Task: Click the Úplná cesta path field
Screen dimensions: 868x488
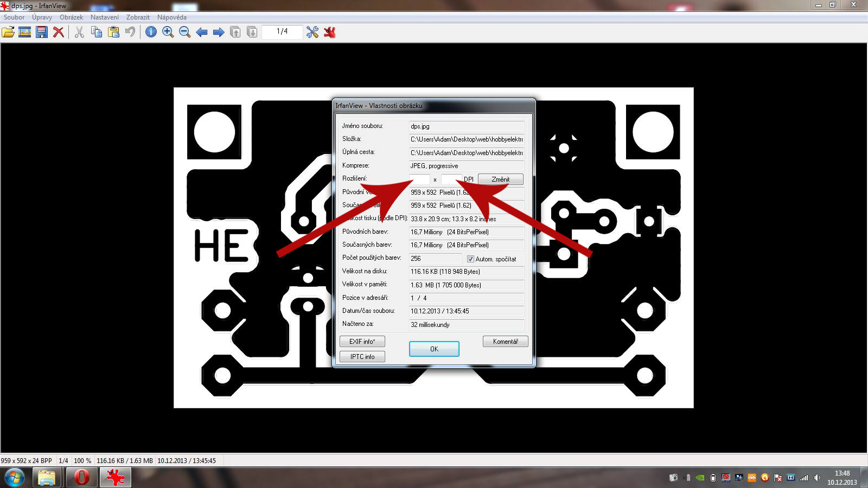Action: tap(467, 152)
